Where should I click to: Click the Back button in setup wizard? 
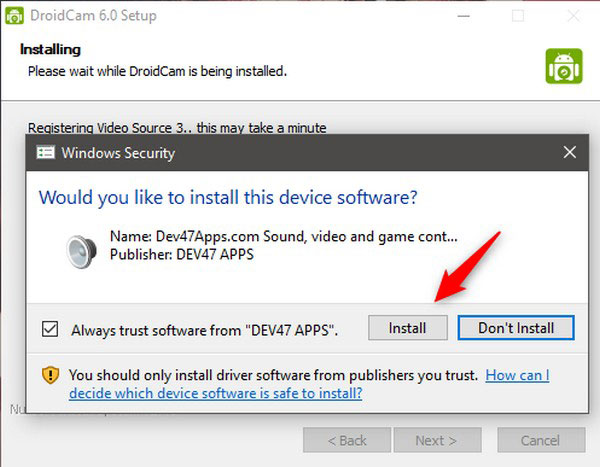347,440
